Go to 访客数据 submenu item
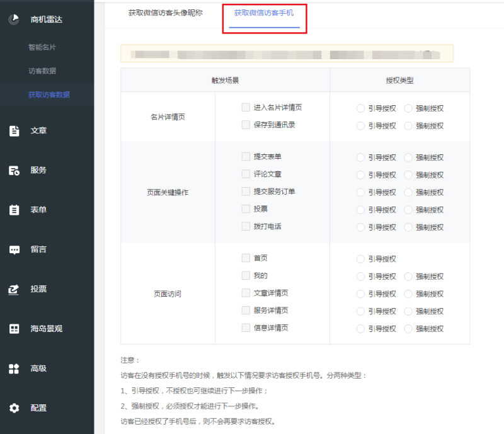The image size is (504, 434). [42, 71]
